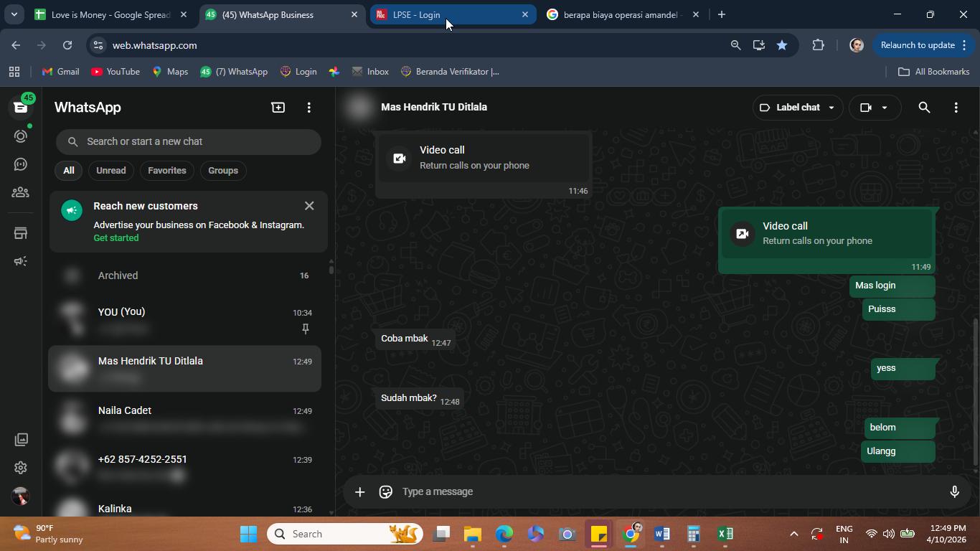Open the Gmail bookmark

(60, 72)
